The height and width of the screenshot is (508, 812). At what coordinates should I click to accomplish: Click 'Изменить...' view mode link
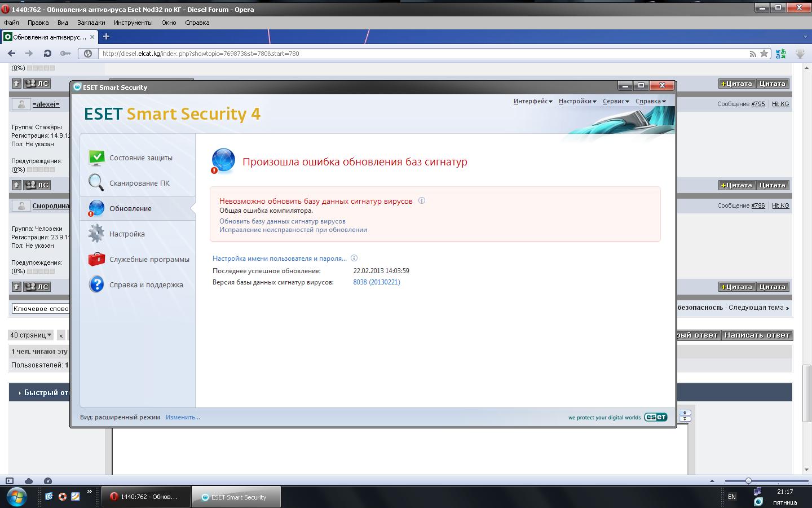coord(183,417)
